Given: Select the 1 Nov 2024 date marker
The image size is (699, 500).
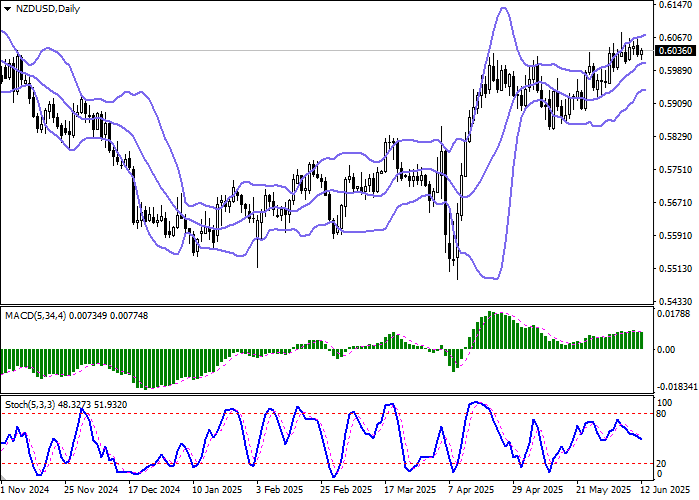Looking at the screenshot, I should tap(25, 491).
